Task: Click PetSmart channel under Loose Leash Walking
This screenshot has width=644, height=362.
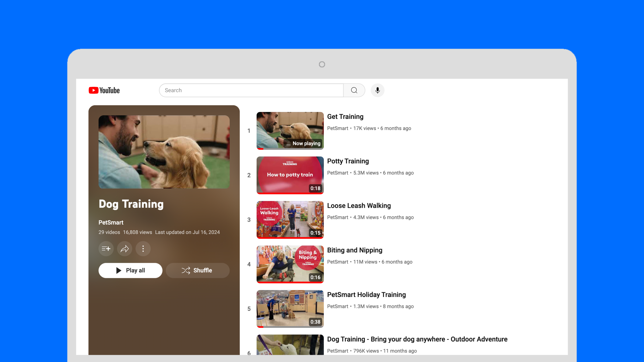Action: click(x=337, y=217)
